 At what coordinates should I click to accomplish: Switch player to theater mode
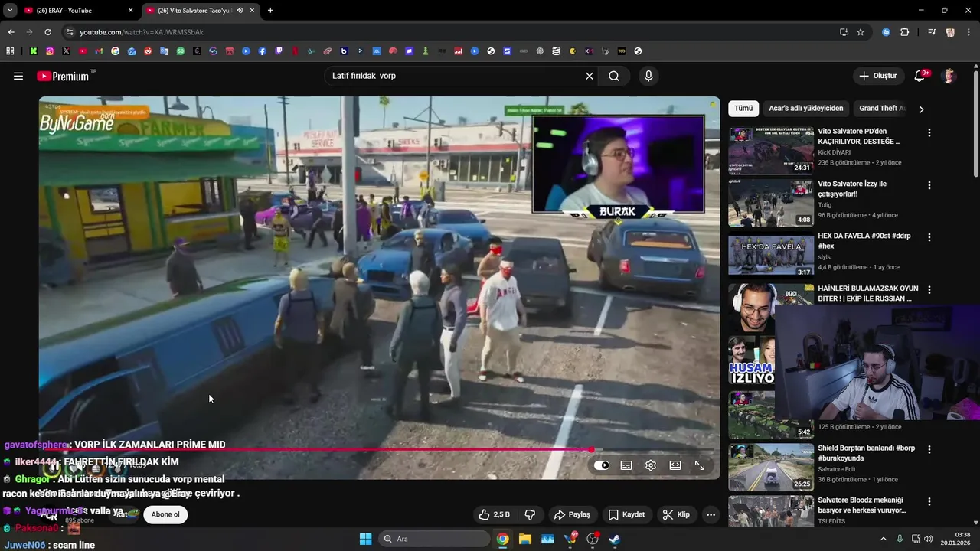pyautogui.click(x=675, y=465)
